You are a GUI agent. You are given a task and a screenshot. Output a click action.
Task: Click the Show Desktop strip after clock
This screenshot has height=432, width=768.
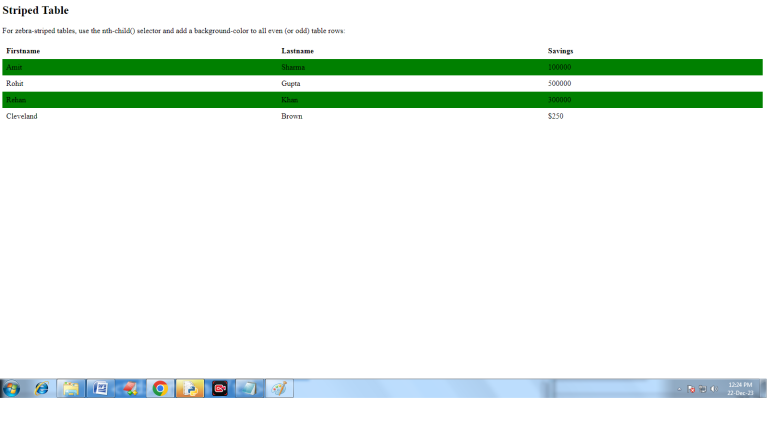(764, 389)
